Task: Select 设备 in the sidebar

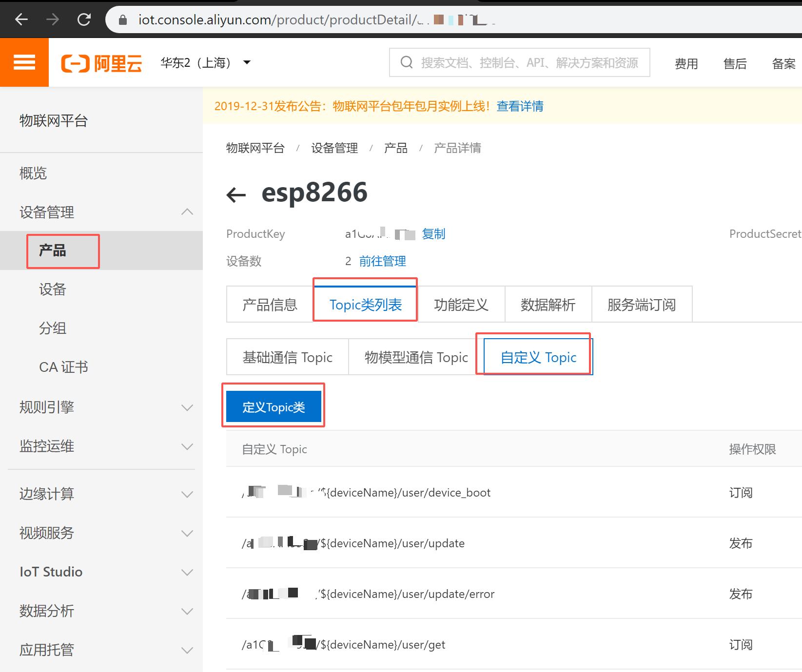Action: [x=52, y=289]
